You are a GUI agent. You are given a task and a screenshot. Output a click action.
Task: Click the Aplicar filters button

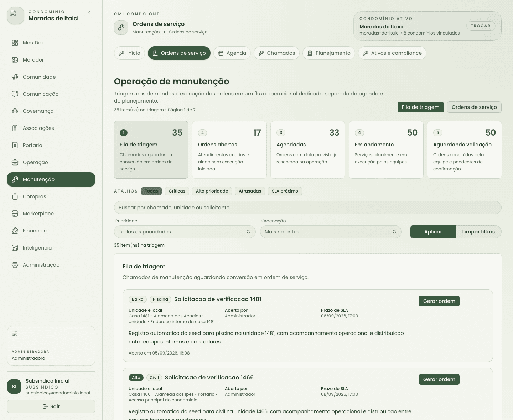coord(433,232)
